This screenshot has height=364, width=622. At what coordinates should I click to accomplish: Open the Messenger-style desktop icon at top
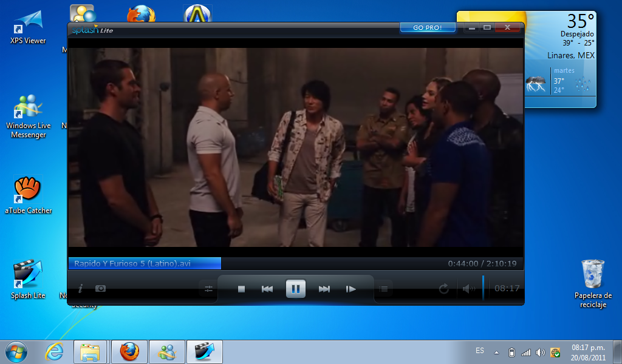point(83,13)
